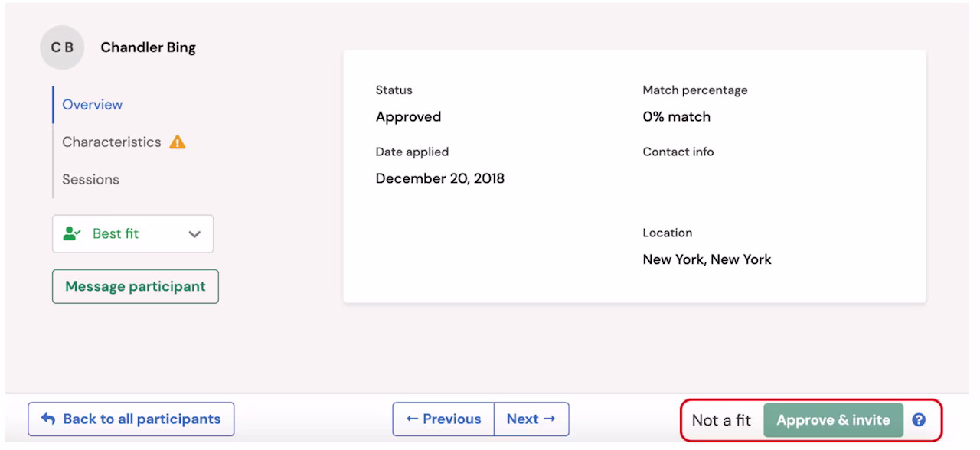This screenshot has width=980, height=450.
Task: Open the Overview section
Action: coord(92,105)
